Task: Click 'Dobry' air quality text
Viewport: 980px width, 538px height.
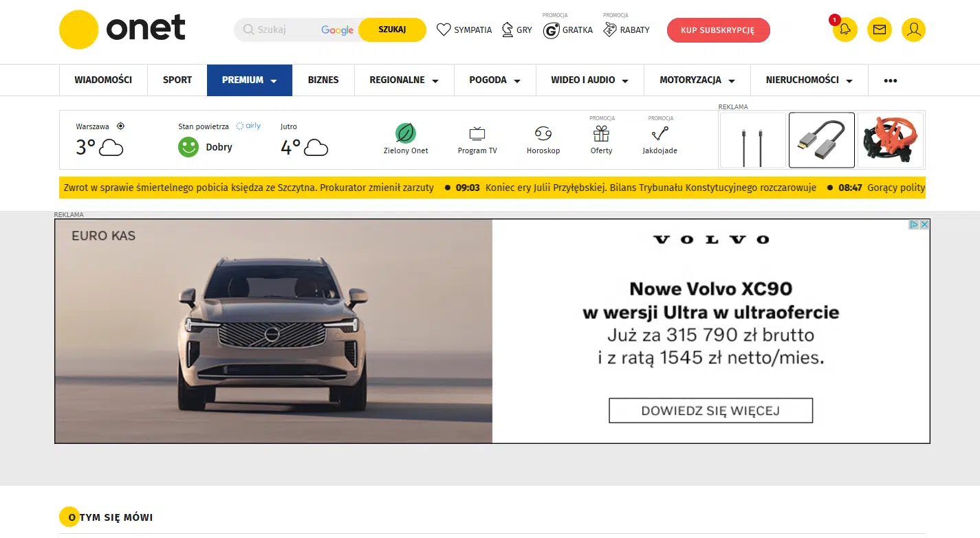Action: click(x=219, y=147)
